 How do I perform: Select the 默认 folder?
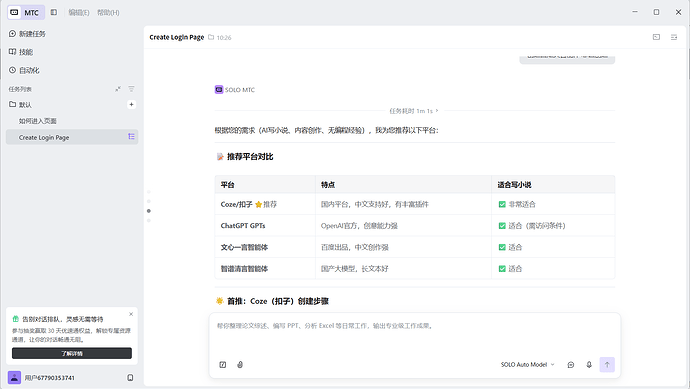point(21,105)
